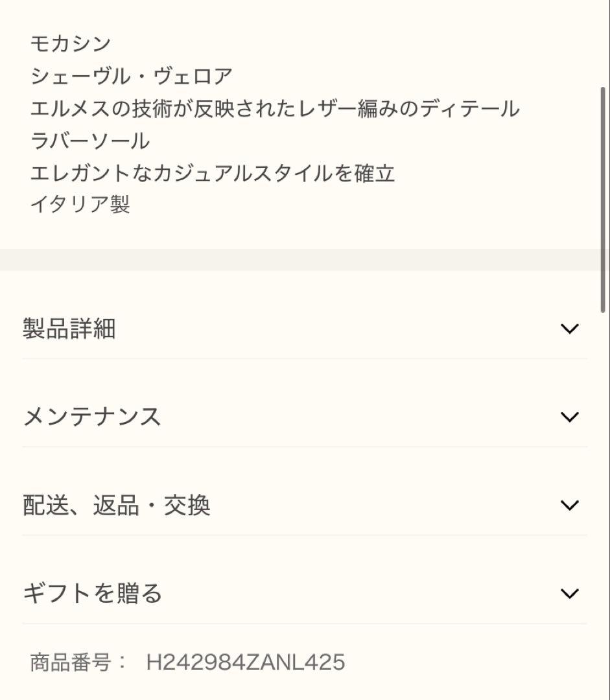Click the vertical scrollbar thumb
Screen dimensions: 610x700
(603, 200)
